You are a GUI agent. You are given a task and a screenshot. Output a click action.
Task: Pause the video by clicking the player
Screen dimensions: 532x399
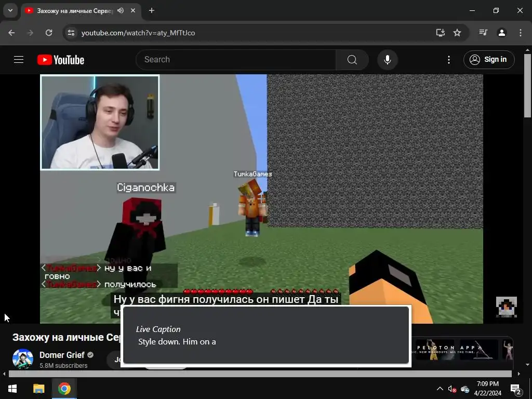tap(261, 198)
